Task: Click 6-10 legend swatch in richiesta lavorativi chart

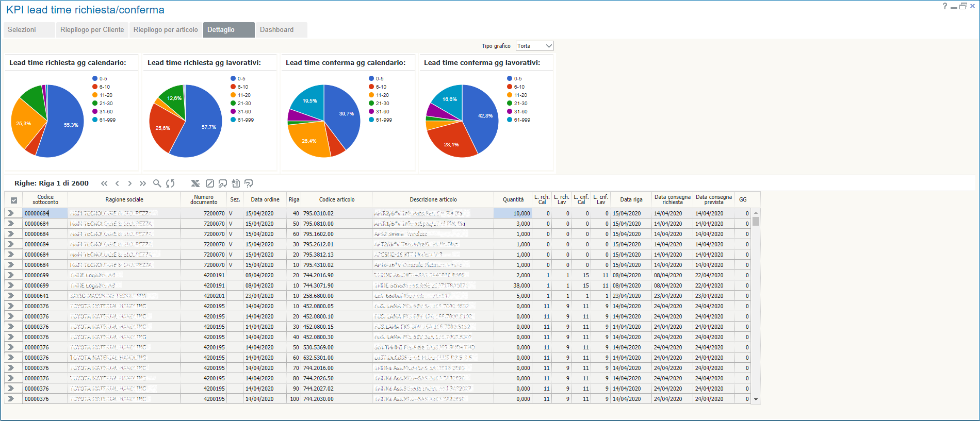Action: [233, 87]
